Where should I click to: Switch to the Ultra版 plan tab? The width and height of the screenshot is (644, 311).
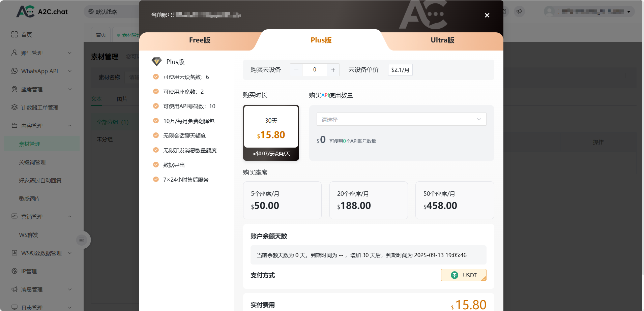point(442,40)
